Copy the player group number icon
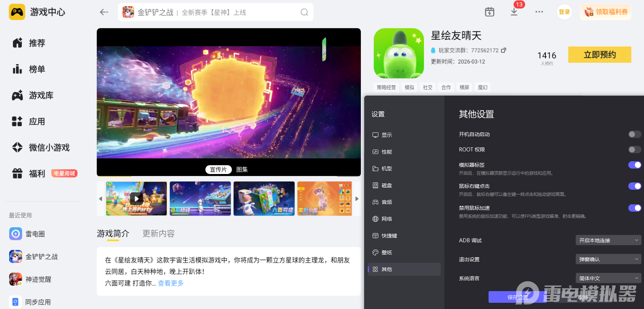This screenshot has height=309, width=644. click(x=504, y=50)
